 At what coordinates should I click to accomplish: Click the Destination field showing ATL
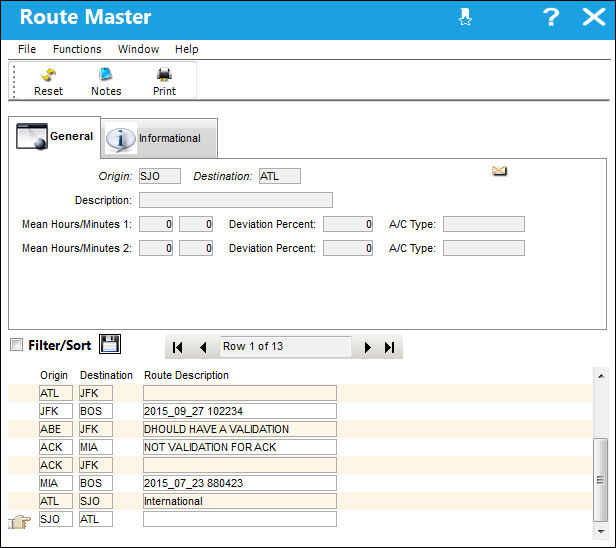coord(280,176)
